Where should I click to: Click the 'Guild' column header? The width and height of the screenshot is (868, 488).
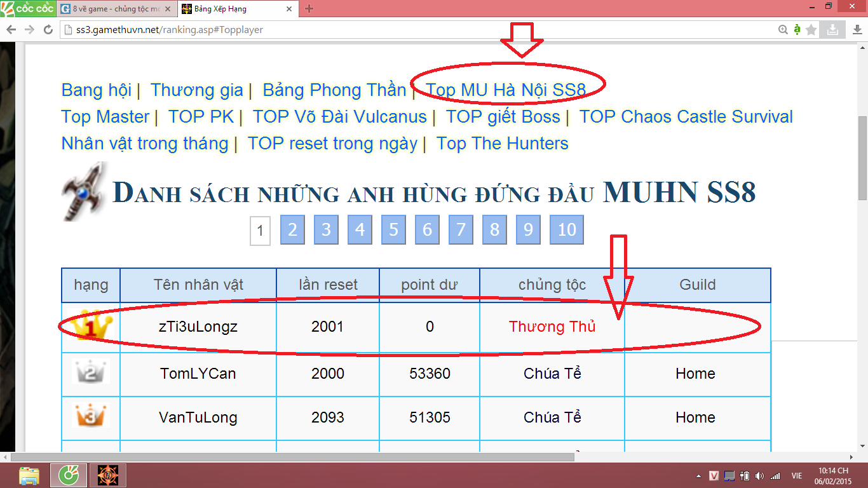[x=698, y=285]
